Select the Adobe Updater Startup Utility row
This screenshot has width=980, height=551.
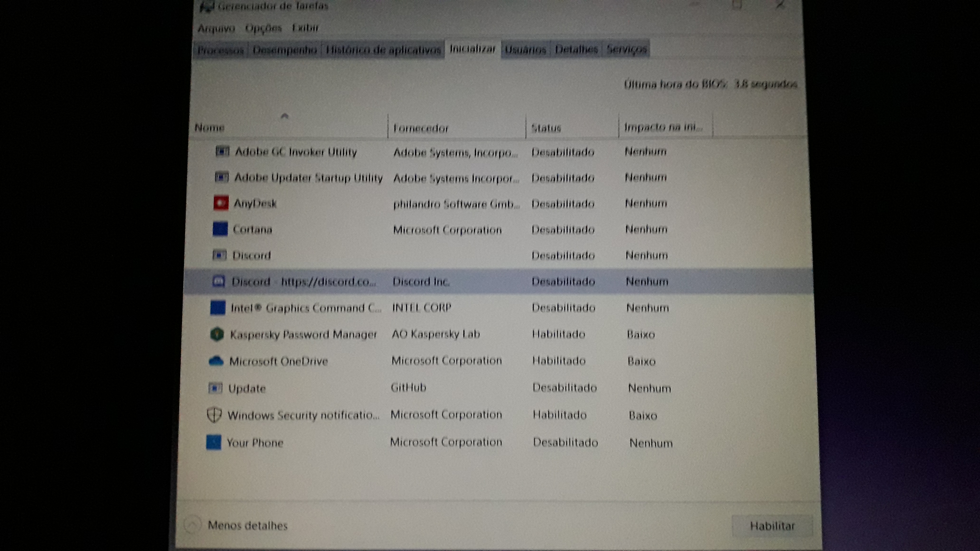coord(308,177)
